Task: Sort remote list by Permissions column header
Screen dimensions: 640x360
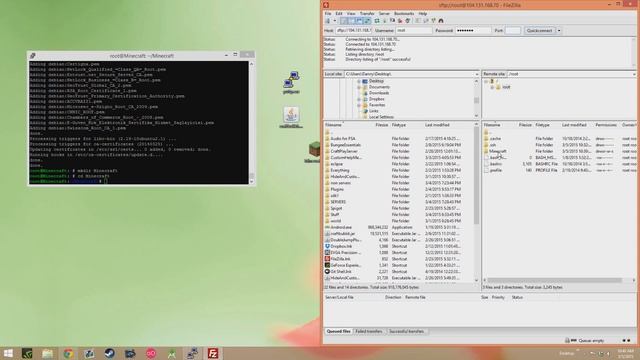Action: [607, 125]
